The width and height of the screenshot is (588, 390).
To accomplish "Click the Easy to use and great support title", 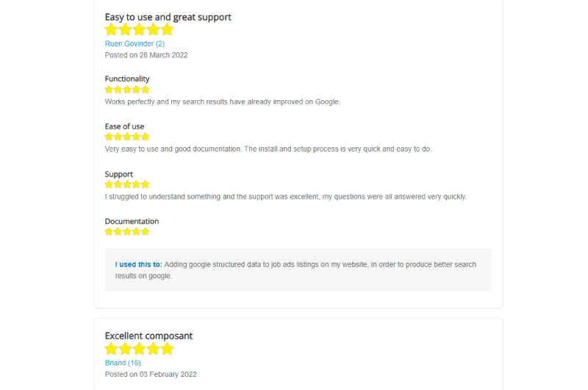I will (168, 17).
